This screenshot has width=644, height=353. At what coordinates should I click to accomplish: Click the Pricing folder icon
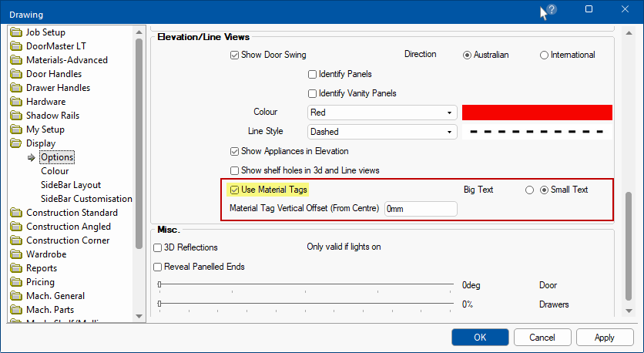[16, 282]
